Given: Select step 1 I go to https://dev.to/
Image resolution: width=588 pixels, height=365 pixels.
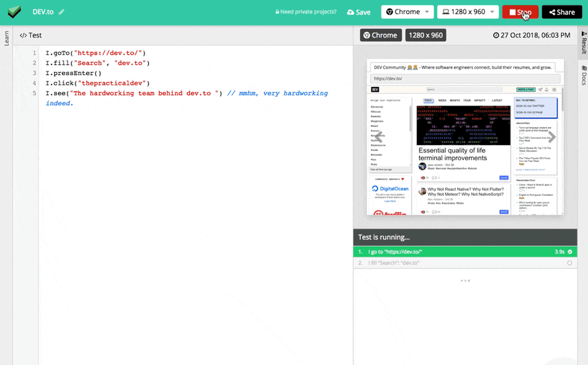Looking at the screenshot, I should coord(465,252).
